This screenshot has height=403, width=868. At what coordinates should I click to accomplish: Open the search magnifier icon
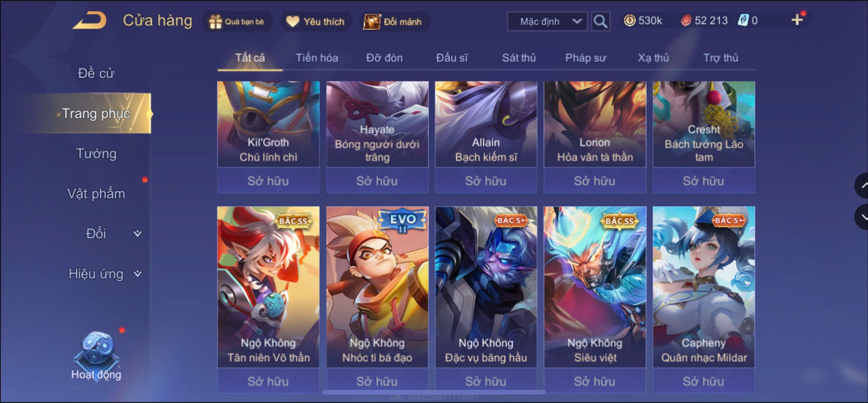pyautogui.click(x=600, y=21)
